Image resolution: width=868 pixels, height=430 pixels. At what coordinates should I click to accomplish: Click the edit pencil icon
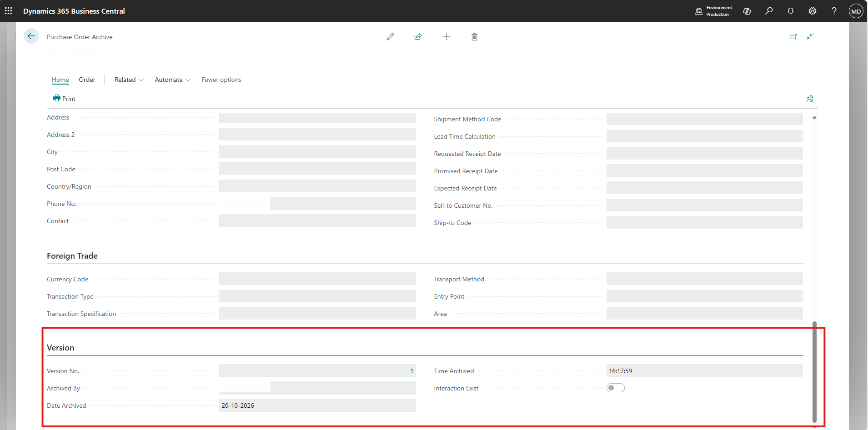390,37
